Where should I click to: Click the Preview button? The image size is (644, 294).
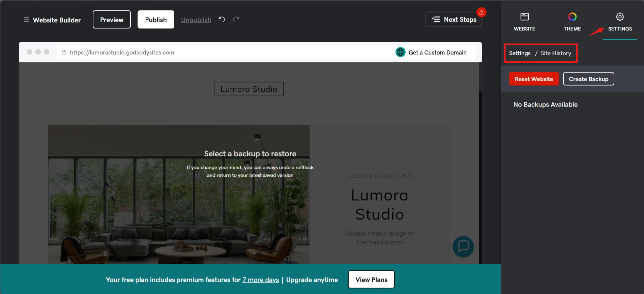112,20
